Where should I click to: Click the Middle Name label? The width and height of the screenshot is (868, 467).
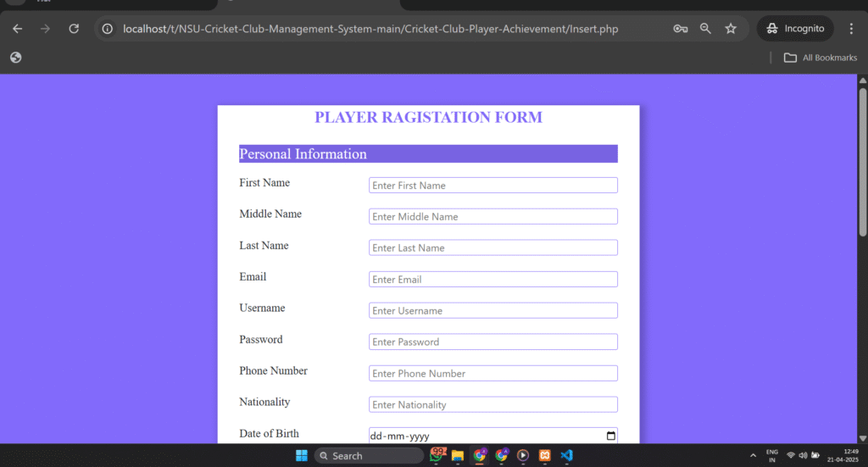click(270, 214)
